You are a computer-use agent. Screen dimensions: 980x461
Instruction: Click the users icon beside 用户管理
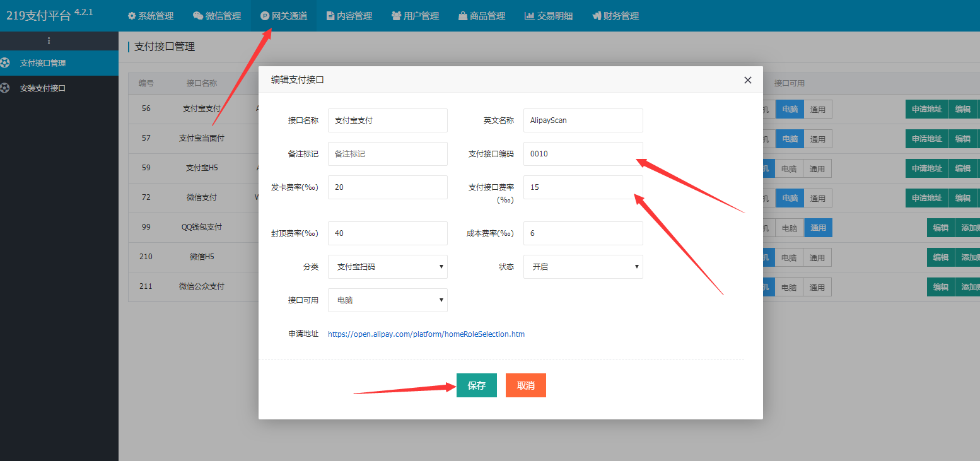396,16
